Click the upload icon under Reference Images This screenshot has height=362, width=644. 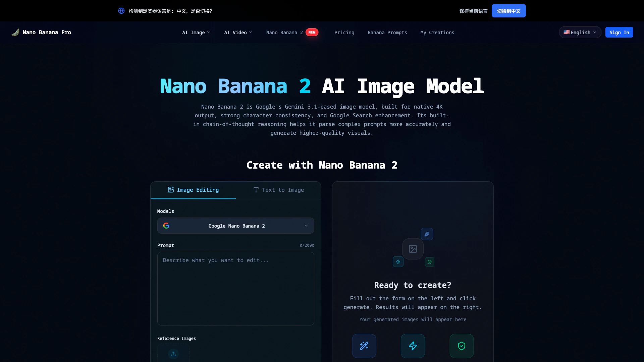(173, 354)
